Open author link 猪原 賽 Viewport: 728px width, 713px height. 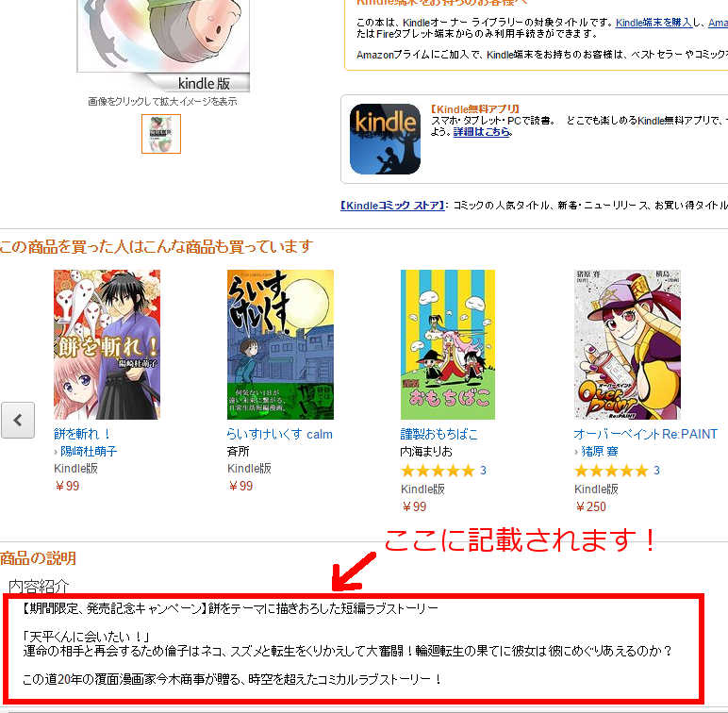[600, 451]
